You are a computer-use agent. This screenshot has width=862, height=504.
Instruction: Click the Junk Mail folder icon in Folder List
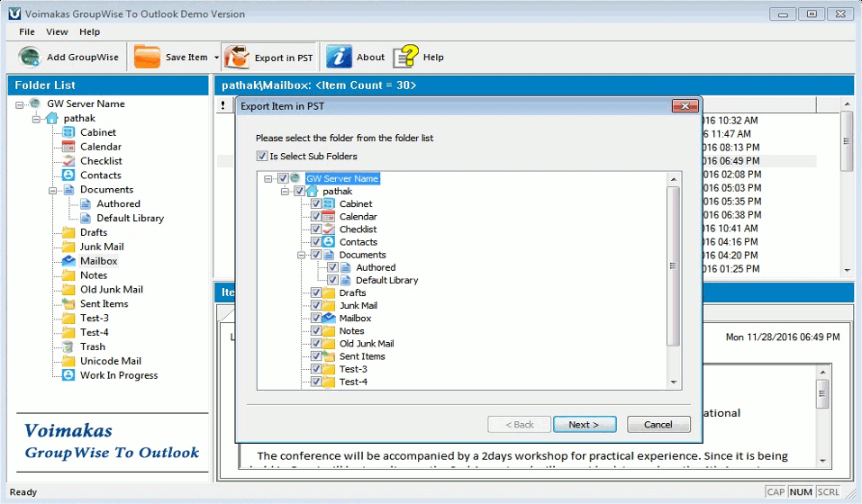tap(68, 247)
